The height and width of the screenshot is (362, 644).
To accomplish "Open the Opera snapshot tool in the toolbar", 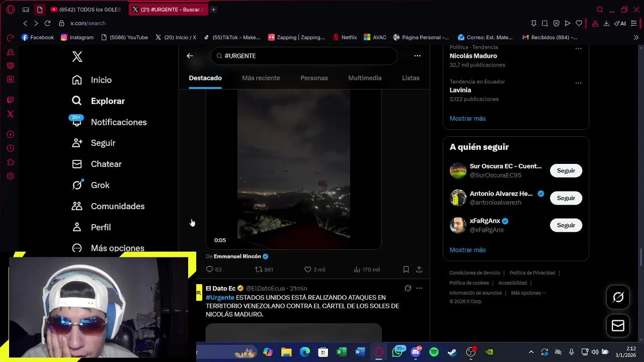I will point(545,23).
